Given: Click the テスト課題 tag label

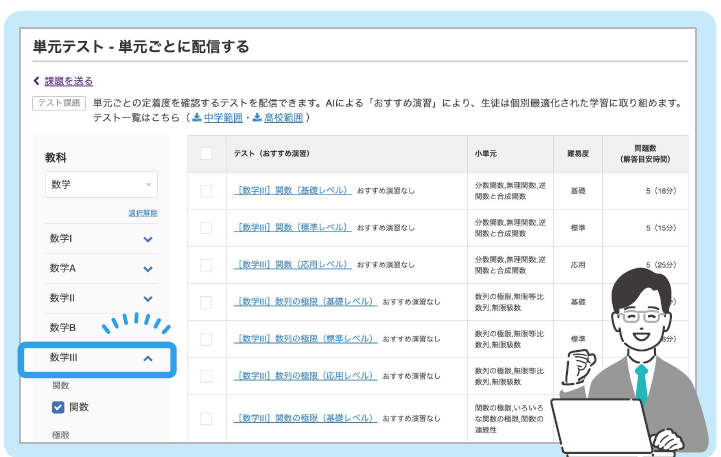Looking at the screenshot, I should 59,103.
